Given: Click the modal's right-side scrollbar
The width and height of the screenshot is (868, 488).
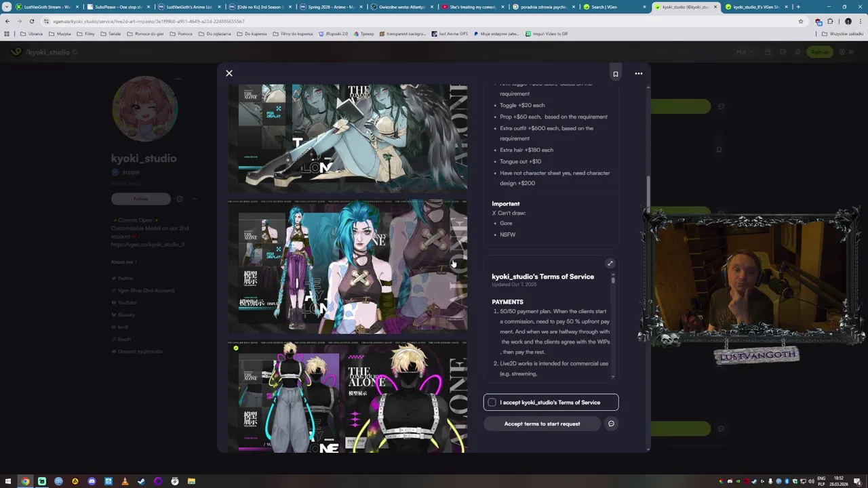Looking at the screenshot, I should (x=648, y=193).
